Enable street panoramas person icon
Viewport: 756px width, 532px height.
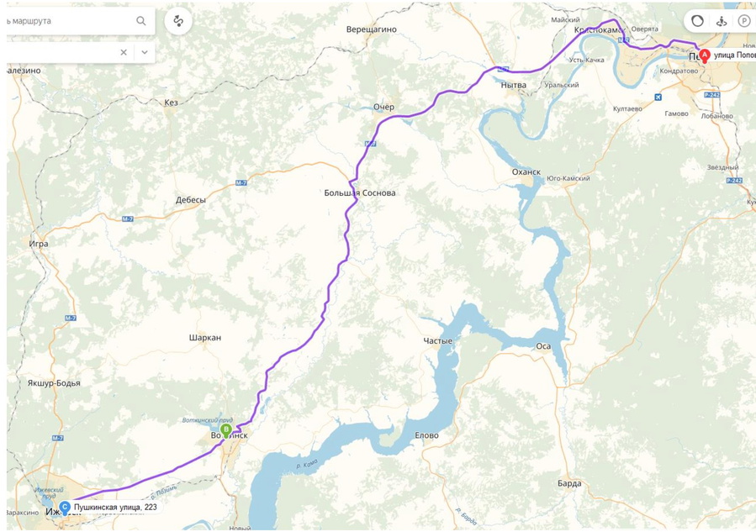pyautogui.click(x=722, y=21)
